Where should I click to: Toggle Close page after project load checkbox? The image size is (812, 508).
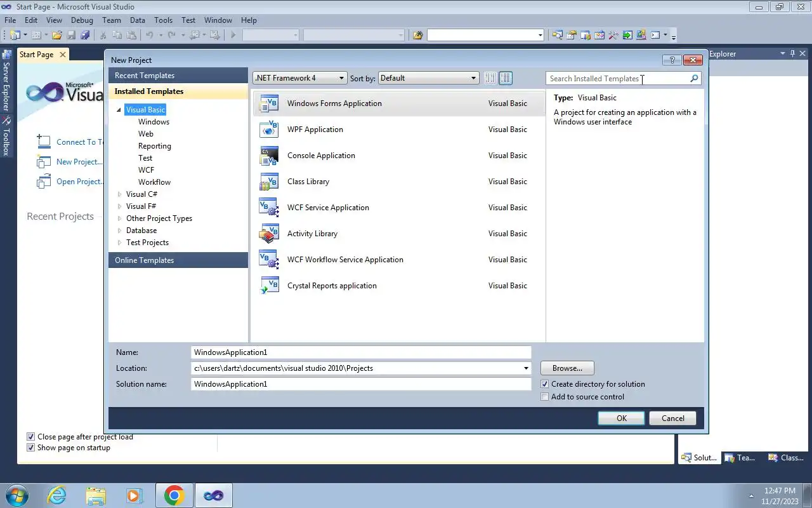30,437
